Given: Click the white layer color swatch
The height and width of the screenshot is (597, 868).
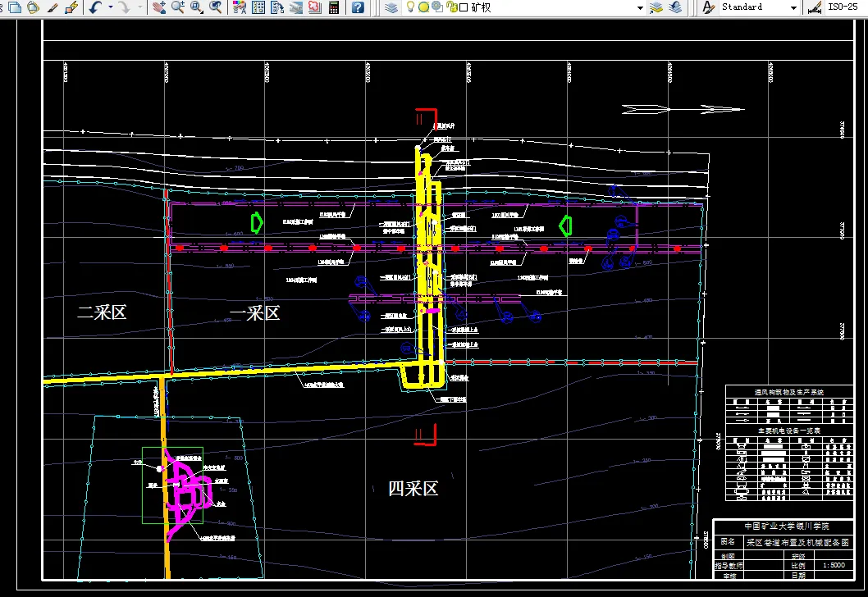Looking at the screenshot, I should (x=464, y=7).
